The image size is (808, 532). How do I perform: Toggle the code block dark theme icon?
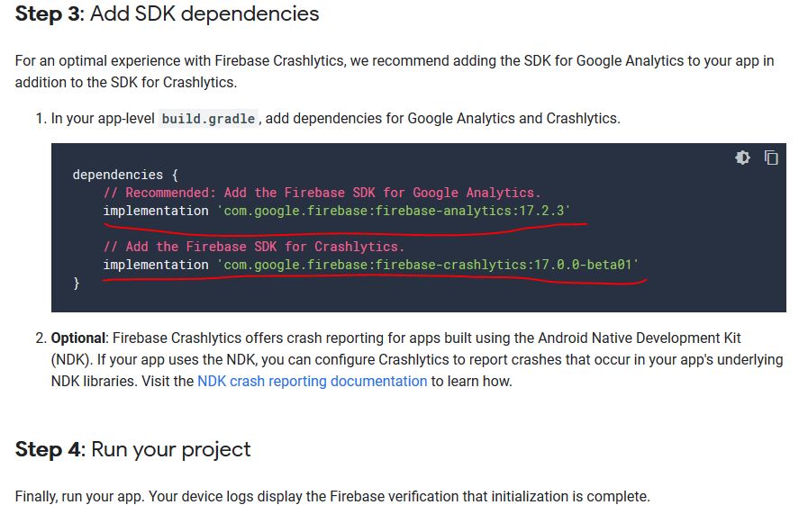click(742, 157)
